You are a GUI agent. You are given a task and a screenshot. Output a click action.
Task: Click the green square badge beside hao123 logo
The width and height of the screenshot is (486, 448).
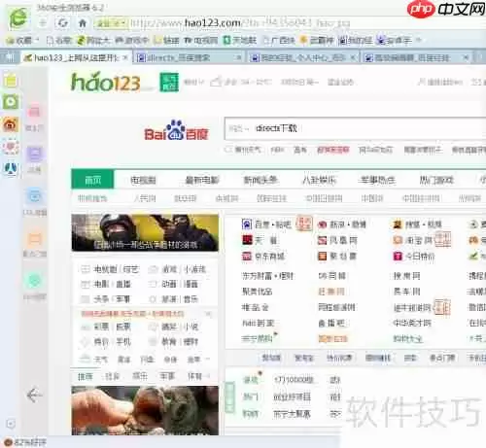click(x=169, y=83)
